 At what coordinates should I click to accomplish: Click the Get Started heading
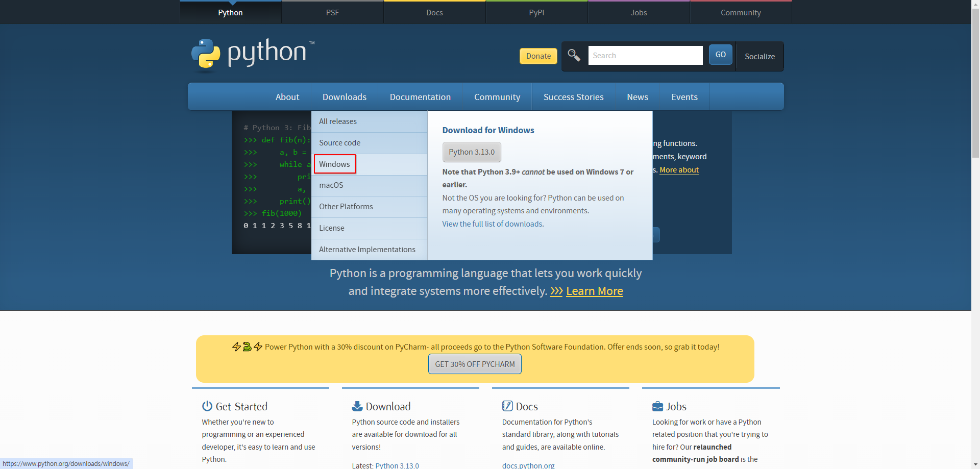click(x=241, y=406)
